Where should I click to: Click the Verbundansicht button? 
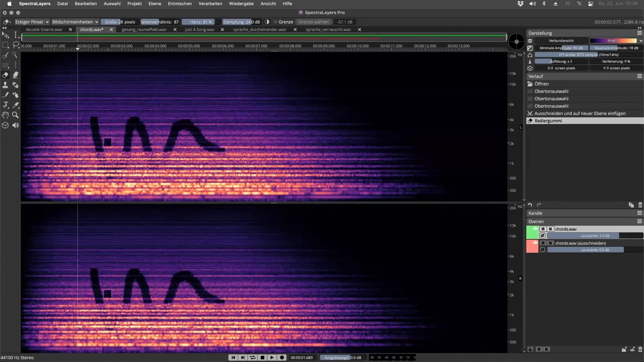click(x=561, y=41)
